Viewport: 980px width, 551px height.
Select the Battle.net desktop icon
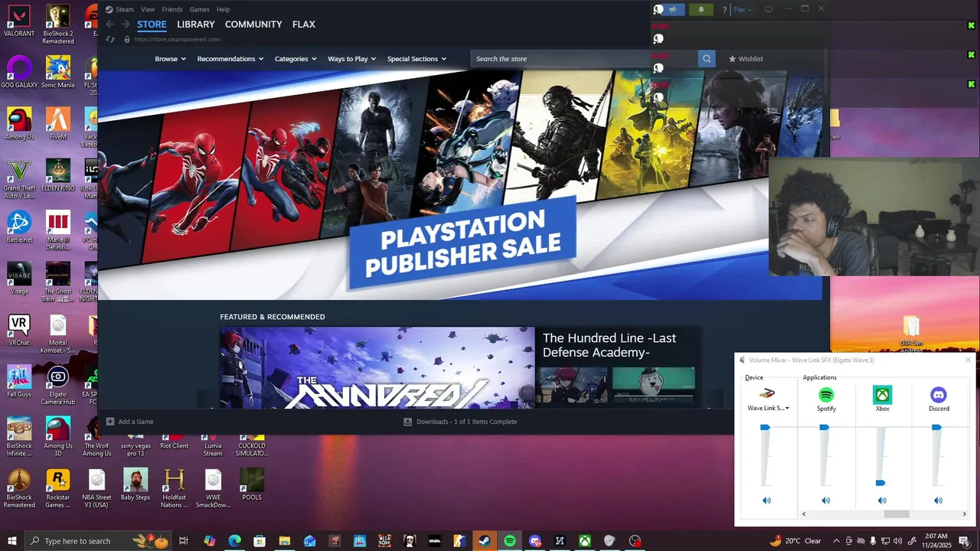19,227
